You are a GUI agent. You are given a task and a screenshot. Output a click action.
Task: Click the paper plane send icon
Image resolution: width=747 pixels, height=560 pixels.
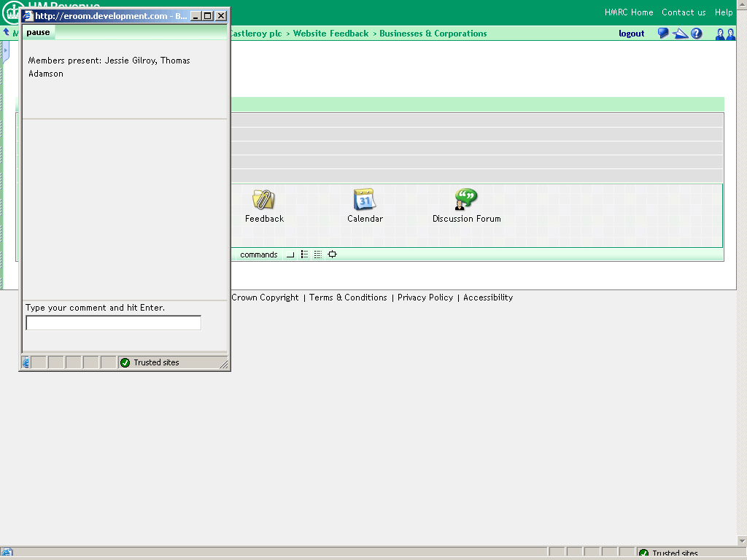coord(680,34)
